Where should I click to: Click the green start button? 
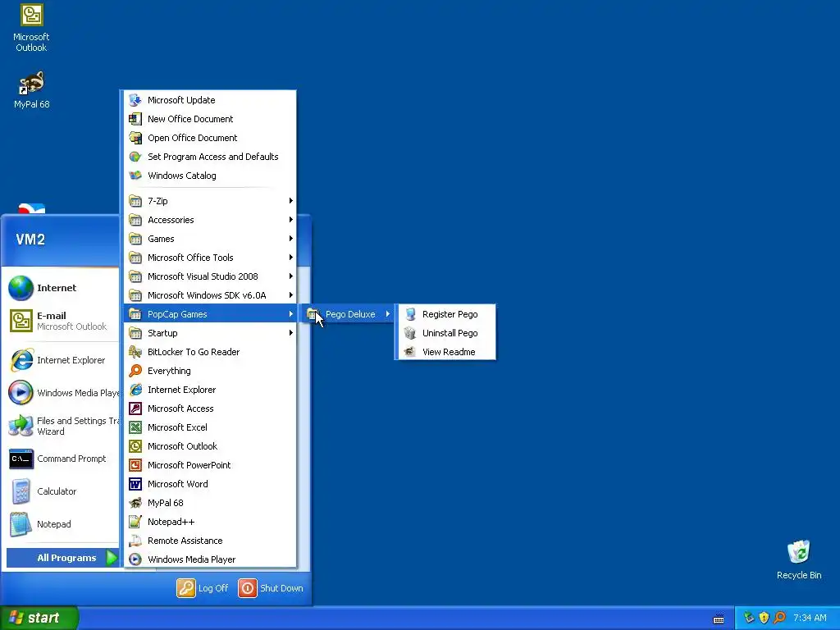click(39, 618)
